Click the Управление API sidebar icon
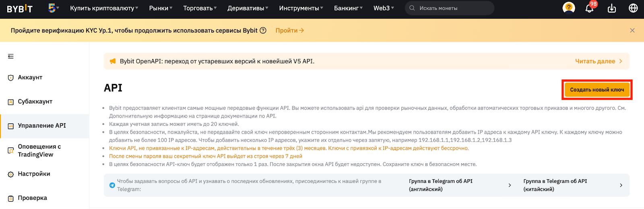This screenshot has height=209, width=644. (11, 126)
